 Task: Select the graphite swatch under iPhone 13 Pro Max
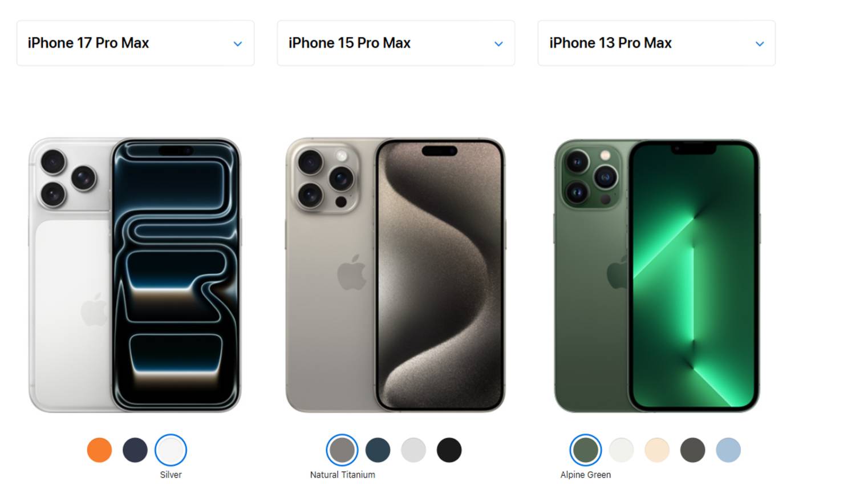[693, 450]
